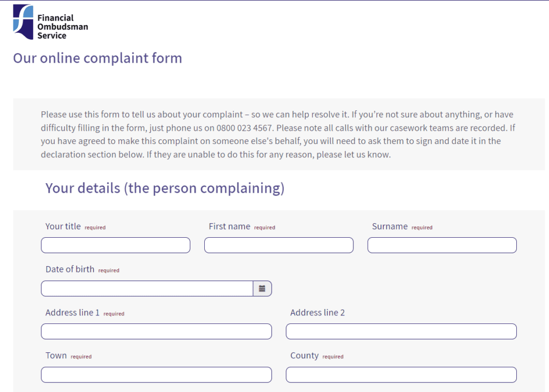Click the Date of birth field
This screenshot has width=549, height=392.
(x=145, y=288)
